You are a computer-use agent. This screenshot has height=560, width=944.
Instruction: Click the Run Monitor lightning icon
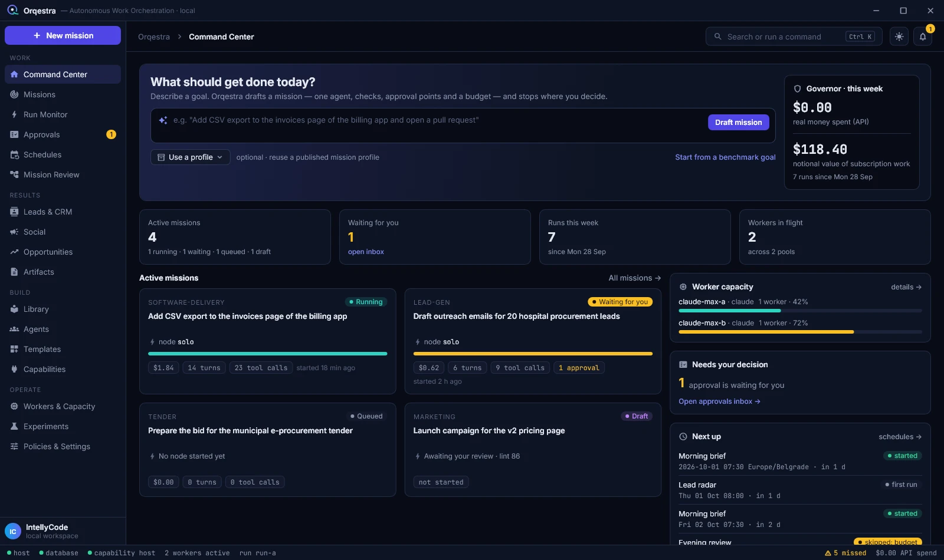14,114
